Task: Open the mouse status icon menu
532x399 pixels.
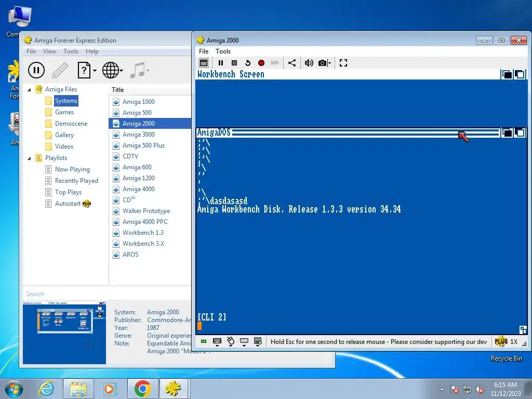Action: (x=231, y=342)
